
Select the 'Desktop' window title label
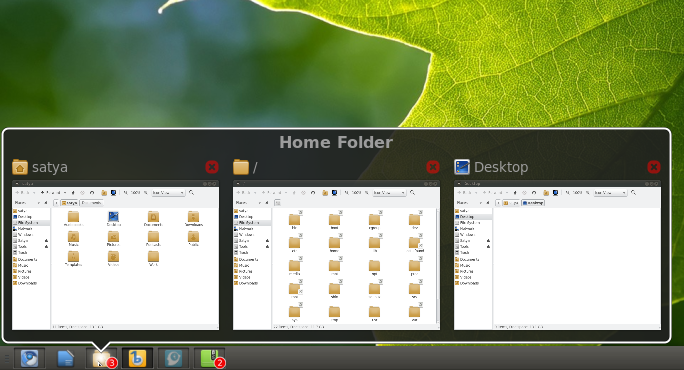(x=501, y=168)
